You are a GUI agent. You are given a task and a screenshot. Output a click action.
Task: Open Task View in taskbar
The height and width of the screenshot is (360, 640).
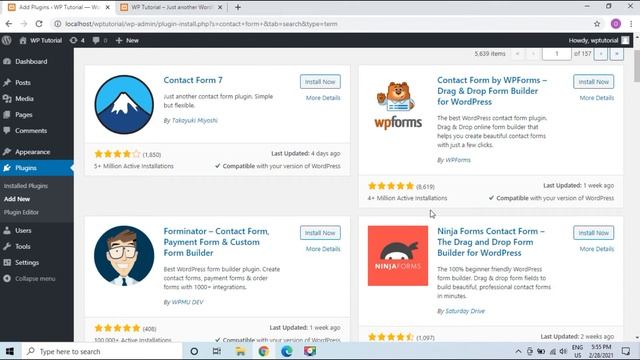tap(217, 351)
